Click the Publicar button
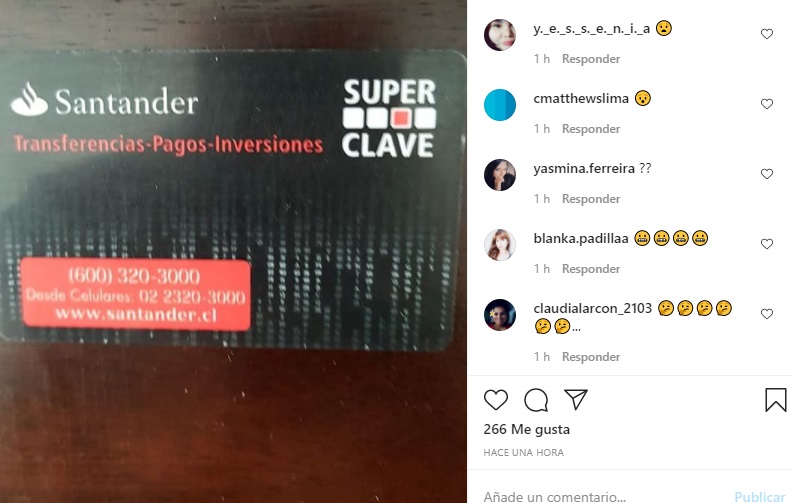The image size is (793, 503). 760,496
